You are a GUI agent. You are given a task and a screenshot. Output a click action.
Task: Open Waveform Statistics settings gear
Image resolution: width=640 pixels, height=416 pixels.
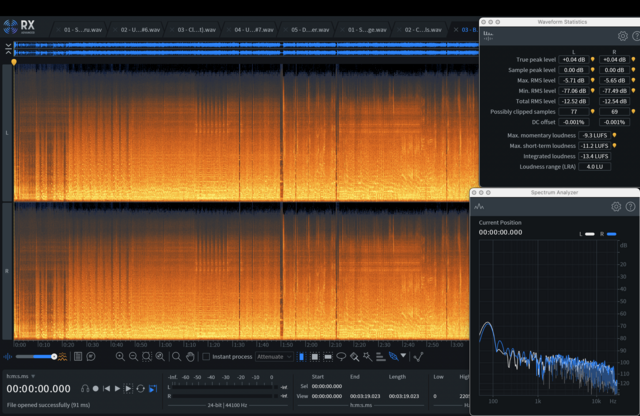pos(622,36)
